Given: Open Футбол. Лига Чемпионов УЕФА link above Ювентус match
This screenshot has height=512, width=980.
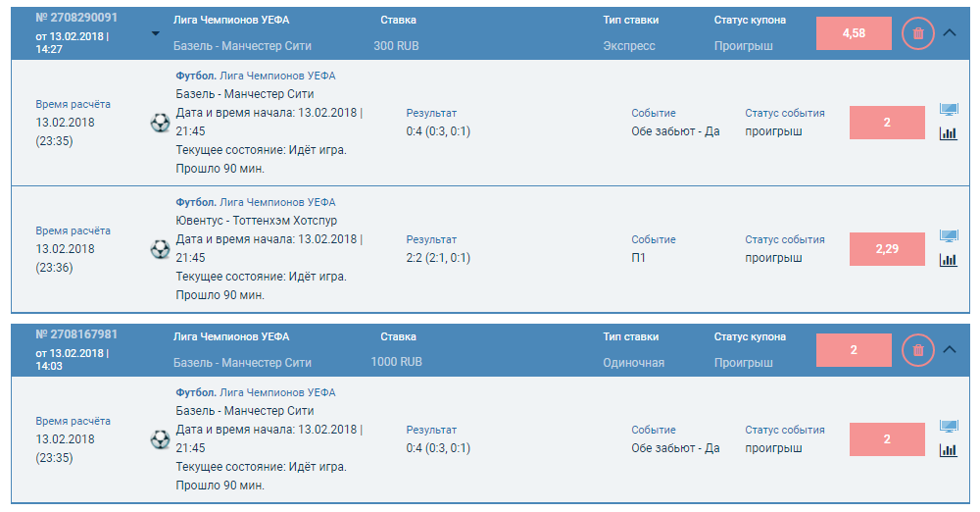Looking at the screenshot, I should coord(256,202).
